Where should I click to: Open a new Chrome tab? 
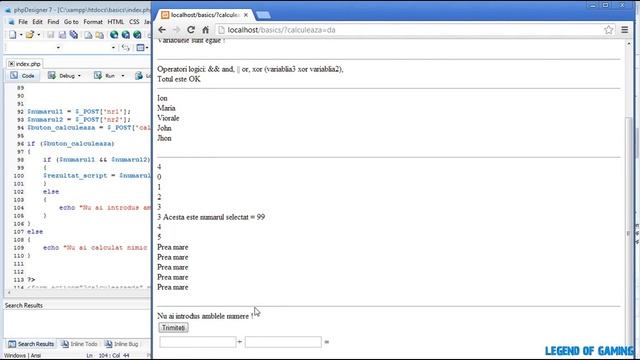click(x=263, y=15)
